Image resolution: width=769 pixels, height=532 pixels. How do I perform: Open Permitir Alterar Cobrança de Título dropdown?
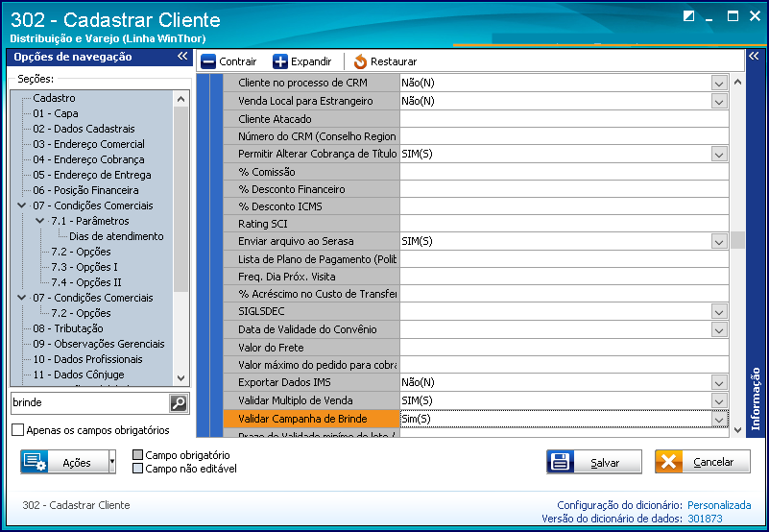[x=719, y=154]
